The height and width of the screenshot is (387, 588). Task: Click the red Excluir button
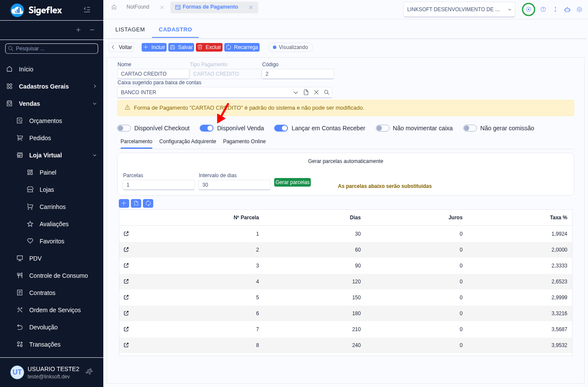click(x=209, y=47)
